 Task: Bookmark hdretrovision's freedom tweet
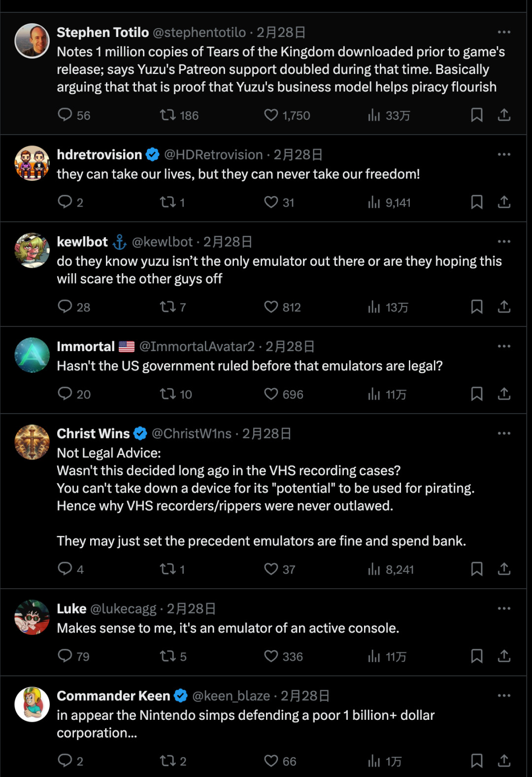[476, 202]
